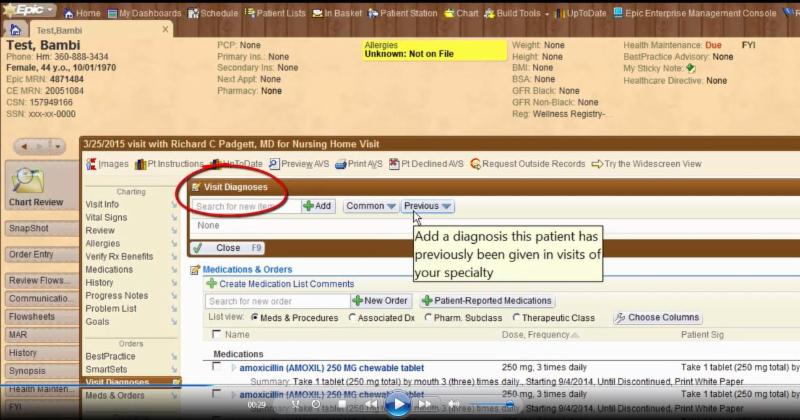Close the Visit Diagnoses section
800x420 pixels.
[x=228, y=248]
